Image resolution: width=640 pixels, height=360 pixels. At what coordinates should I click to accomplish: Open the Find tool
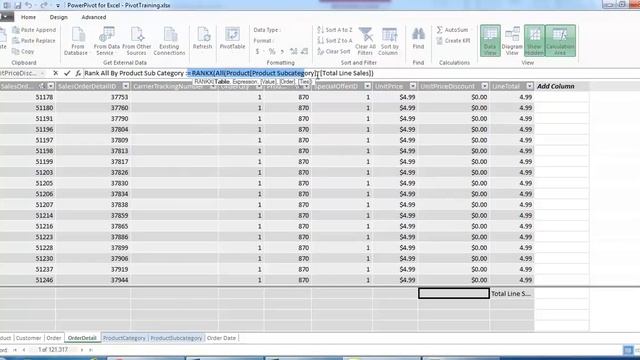(418, 38)
